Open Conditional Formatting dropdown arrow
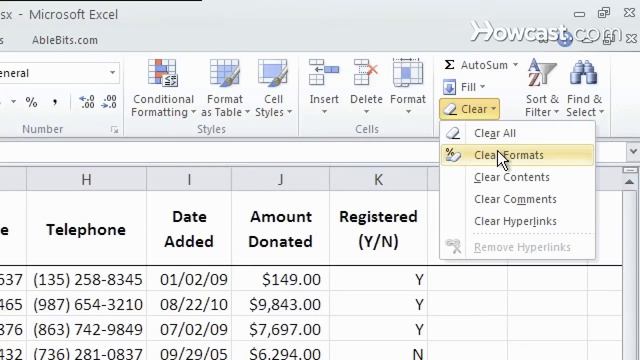Viewport: 640px width, 360px height. click(x=193, y=112)
